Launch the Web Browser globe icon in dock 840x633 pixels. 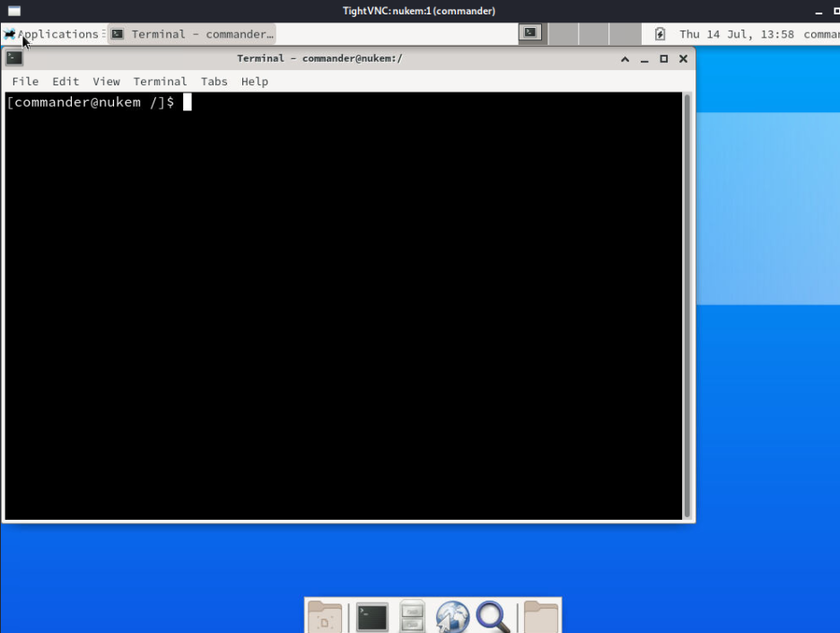(x=452, y=617)
